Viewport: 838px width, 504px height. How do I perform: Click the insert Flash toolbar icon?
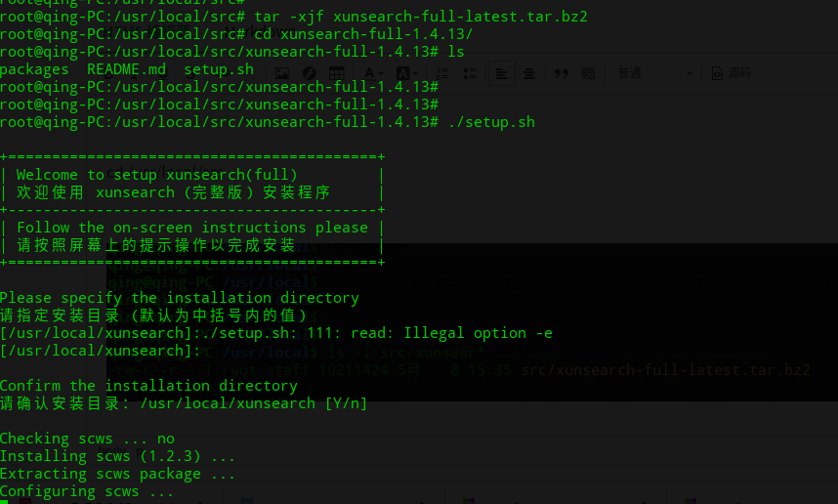tap(309, 73)
